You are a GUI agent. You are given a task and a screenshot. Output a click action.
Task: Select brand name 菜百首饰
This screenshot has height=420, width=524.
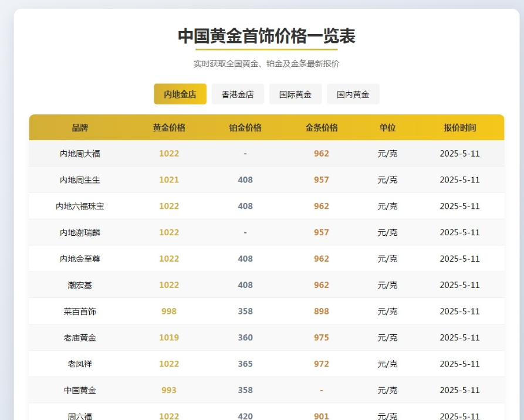pyautogui.click(x=80, y=311)
